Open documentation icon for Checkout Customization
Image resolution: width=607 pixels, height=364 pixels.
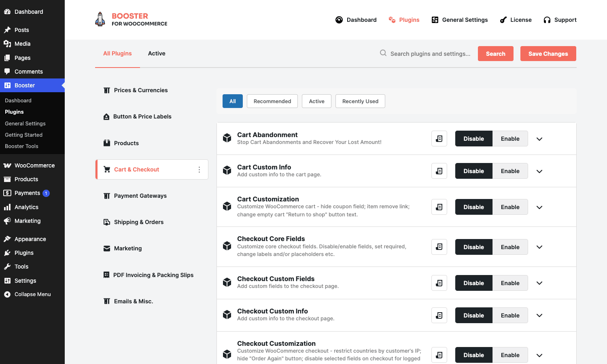[439, 355]
